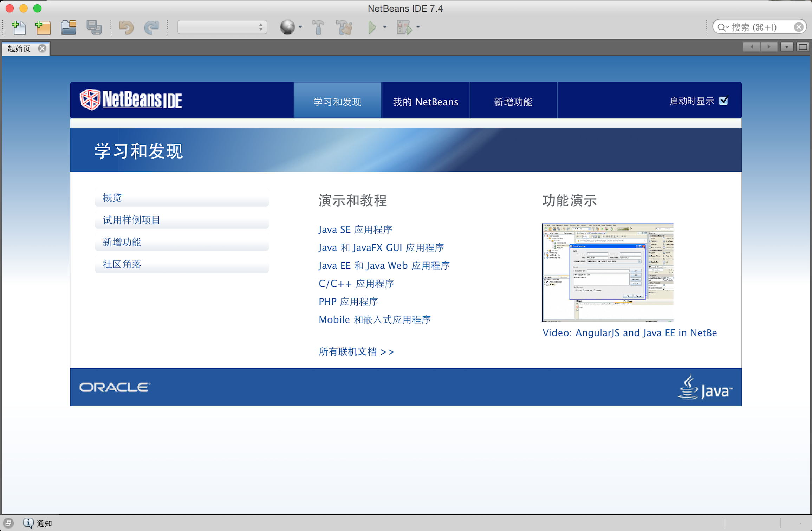Open 所有联机文档 >> link
The width and height of the screenshot is (812, 531).
[x=356, y=351]
